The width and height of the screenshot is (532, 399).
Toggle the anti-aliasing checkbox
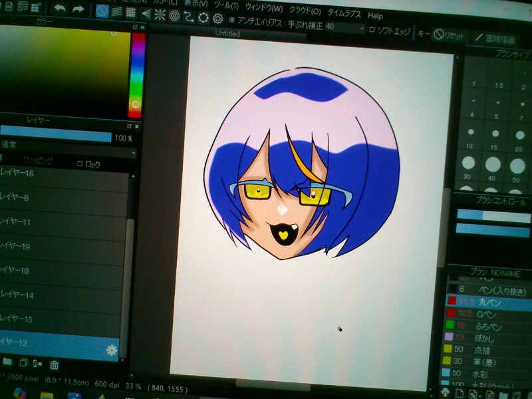pos(231,20)
